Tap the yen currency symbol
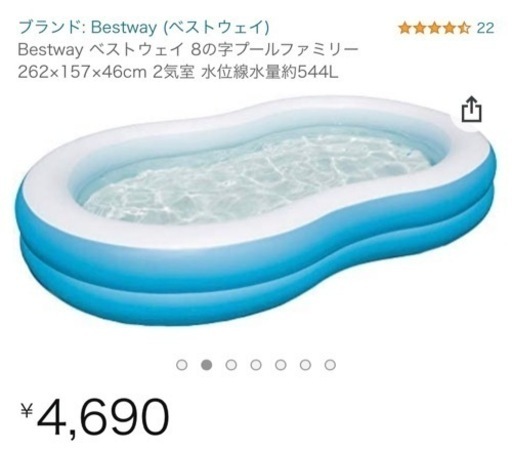Viewport: 512px width, 451px height. click(x=26, y=410)
